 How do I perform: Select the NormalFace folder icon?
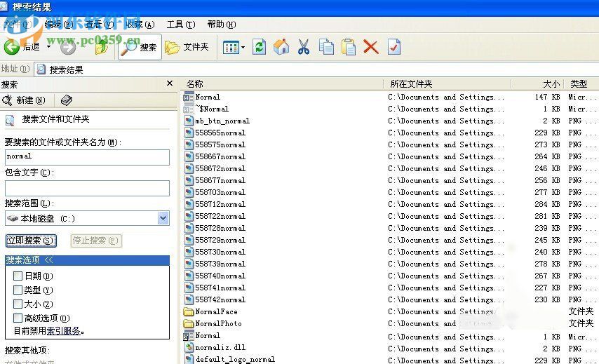[x=189, y=311]
